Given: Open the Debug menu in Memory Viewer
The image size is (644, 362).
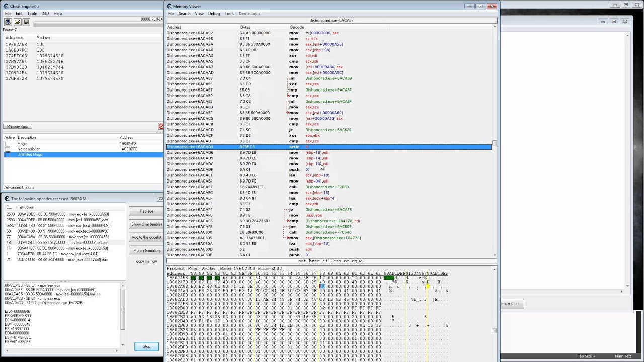Looking at the screenshot, I should click(x=214, y=14).
